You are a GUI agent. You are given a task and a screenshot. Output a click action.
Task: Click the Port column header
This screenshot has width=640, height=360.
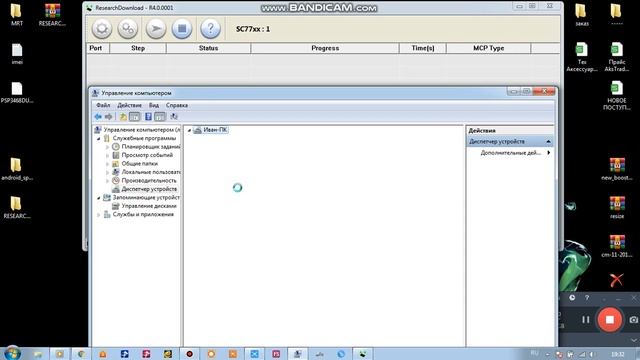[98, 48]
